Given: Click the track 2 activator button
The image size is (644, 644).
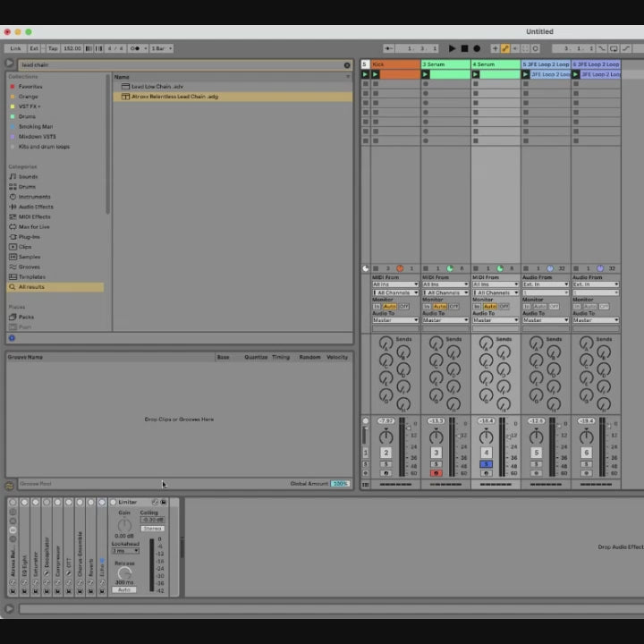Looking at the screenshot, I should pyautogui.click(x=386, y=453).
